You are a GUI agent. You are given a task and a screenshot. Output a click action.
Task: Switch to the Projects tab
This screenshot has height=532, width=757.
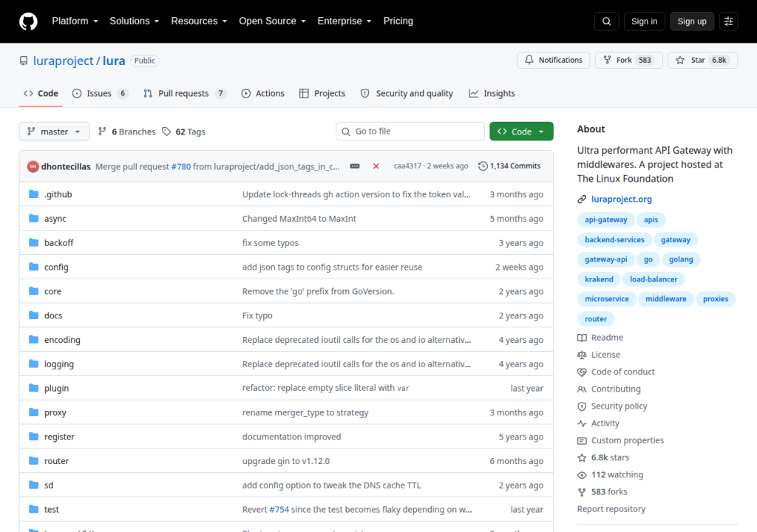[322, 94]
